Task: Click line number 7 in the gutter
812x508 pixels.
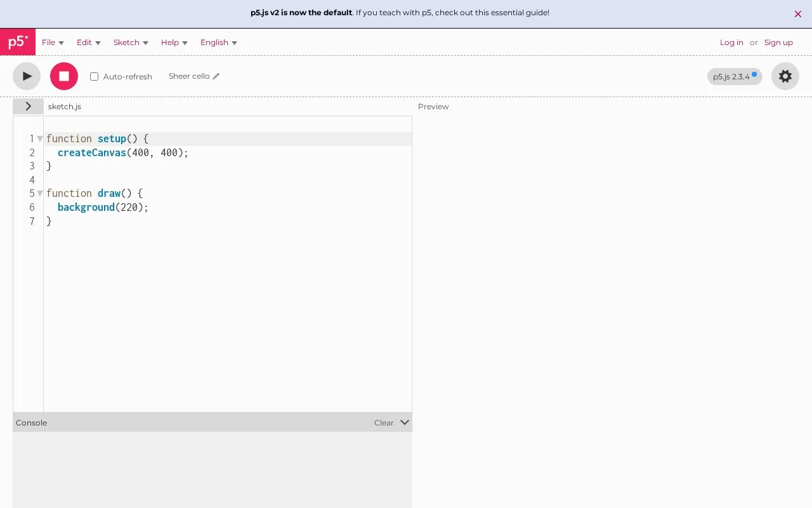Action: click(32, 221)
